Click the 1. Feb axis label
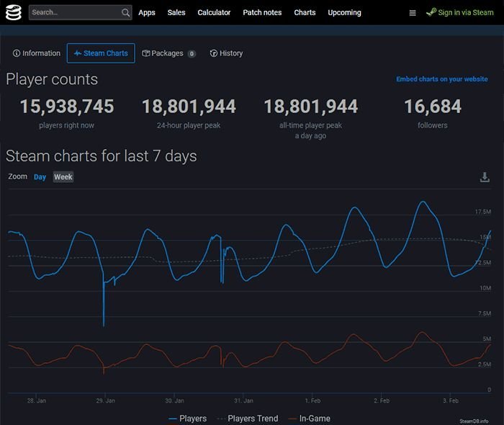This screenshot has width=504, height=425. point(312,401)
